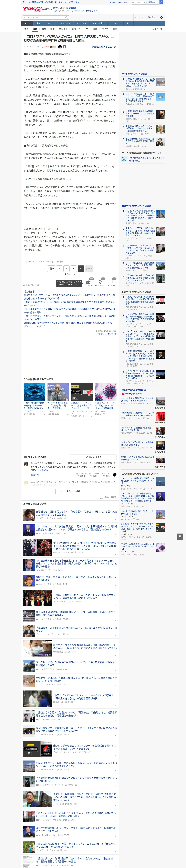Go to article page 3
Image resolution: width=186 pixels, height=868 pixels.
tap(74, 269)
